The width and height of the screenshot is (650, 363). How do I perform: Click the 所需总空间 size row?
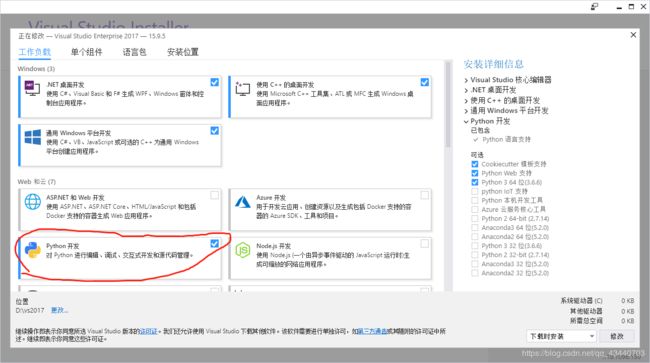(602, 321)
